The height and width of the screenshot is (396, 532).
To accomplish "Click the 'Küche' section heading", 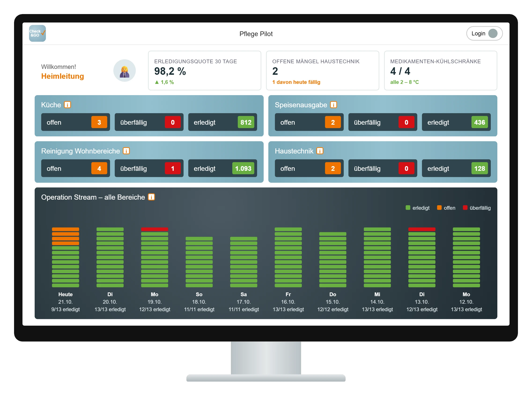I will [x=51, y=105].
